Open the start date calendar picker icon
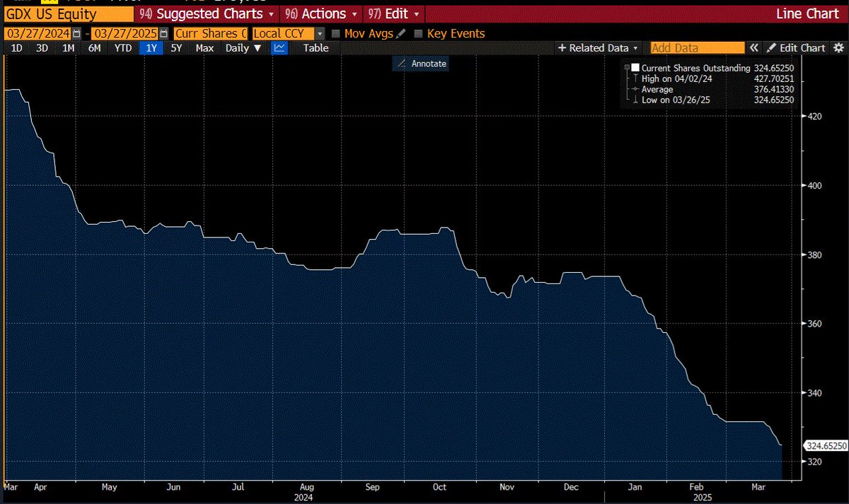 point(76,33)
